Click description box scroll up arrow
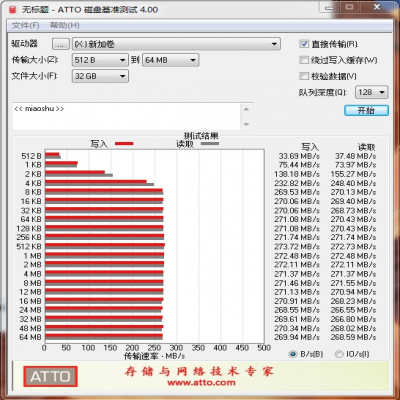 coord(246,109)
